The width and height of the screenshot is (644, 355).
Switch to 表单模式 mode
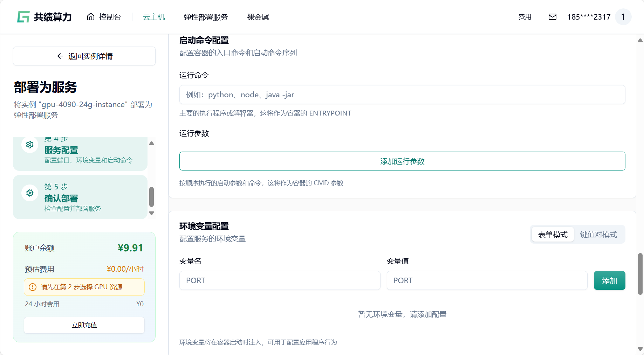553,235
